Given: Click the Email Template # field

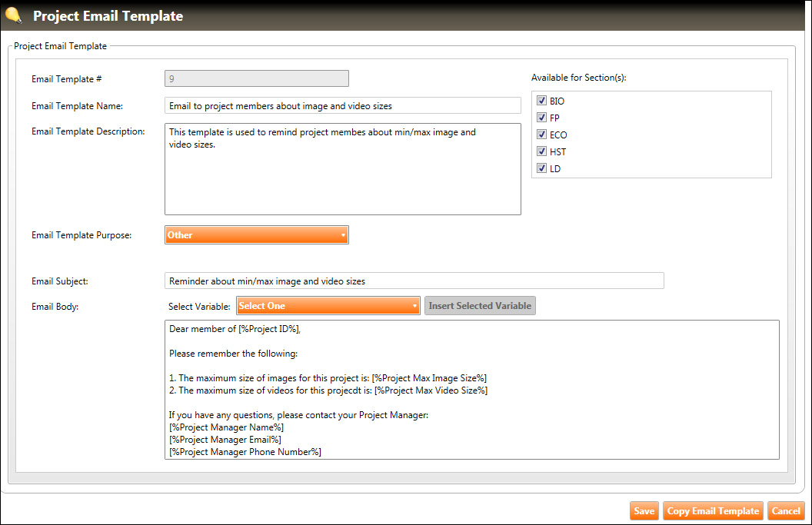Looking at the screenshot, I should pos(256,78).
